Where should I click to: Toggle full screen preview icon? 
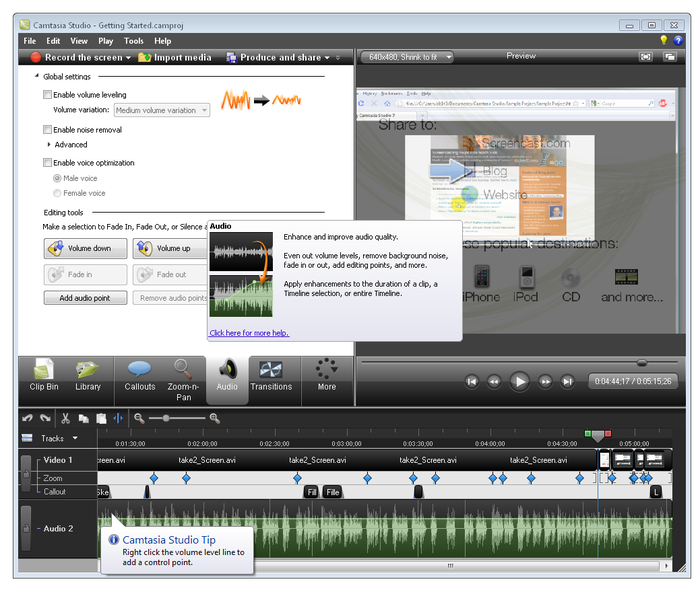[x=646, y=57]
